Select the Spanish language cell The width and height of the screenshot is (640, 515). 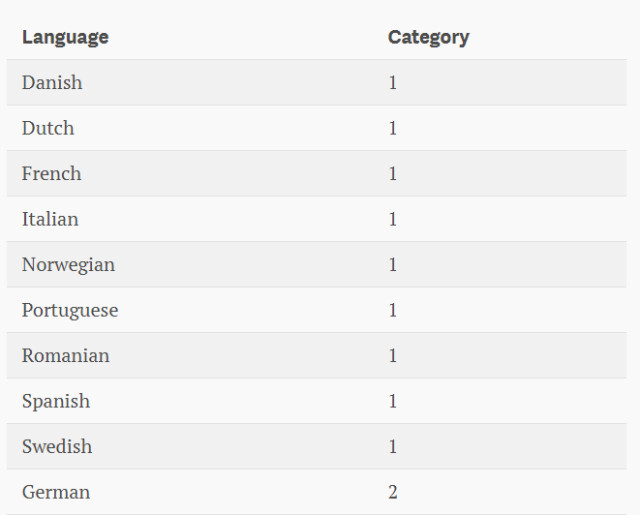point(56,401)
